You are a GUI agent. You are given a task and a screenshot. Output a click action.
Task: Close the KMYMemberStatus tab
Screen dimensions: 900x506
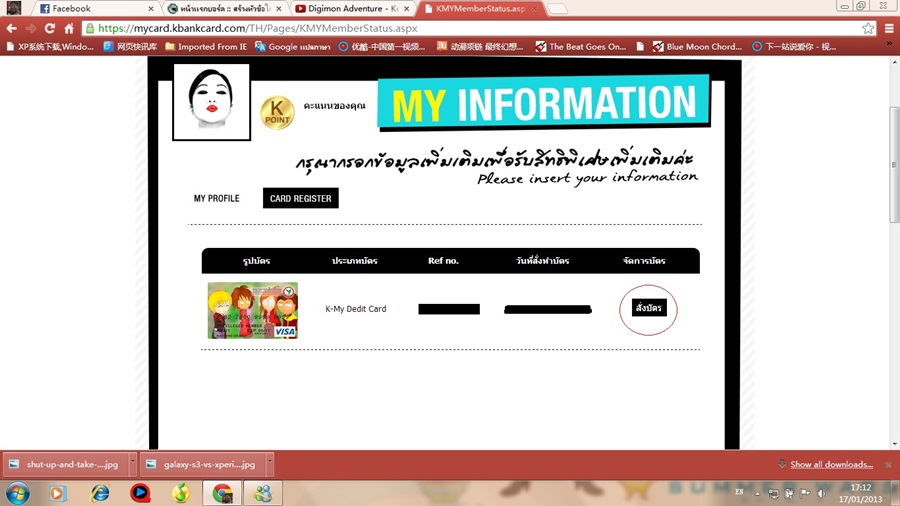coord(534,9)
